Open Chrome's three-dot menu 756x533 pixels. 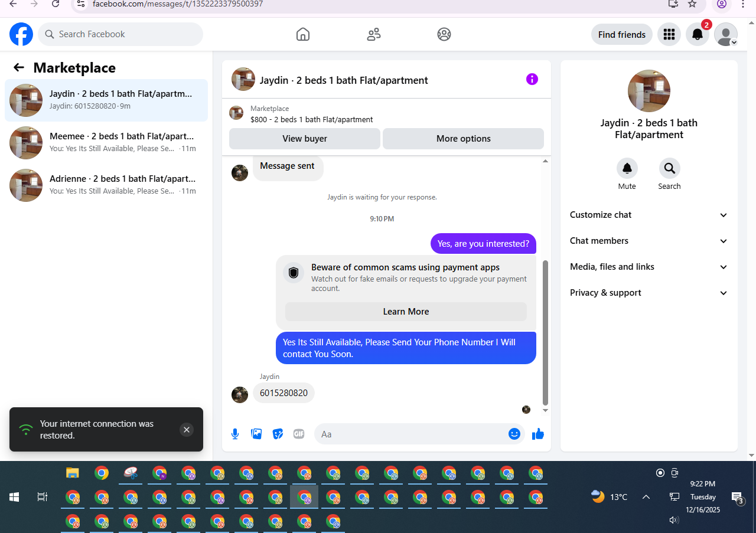pyautogui.click(x=743, y=4)
